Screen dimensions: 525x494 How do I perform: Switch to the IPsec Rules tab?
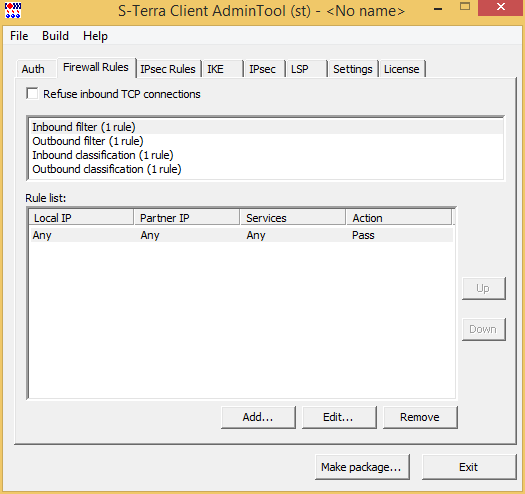pyautogui.click(x=168, y=69)
